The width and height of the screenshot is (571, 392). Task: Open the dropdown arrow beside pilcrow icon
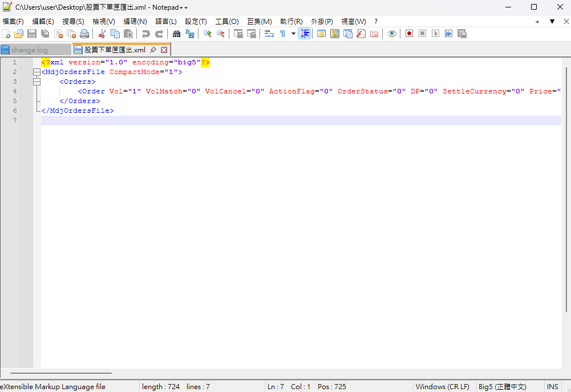[x=293, y=34]
